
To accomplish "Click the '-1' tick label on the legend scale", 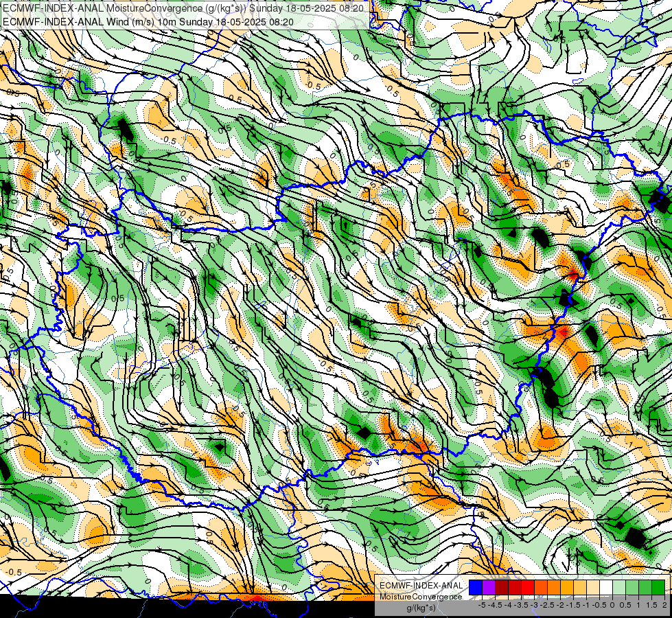I will [586, 605].
